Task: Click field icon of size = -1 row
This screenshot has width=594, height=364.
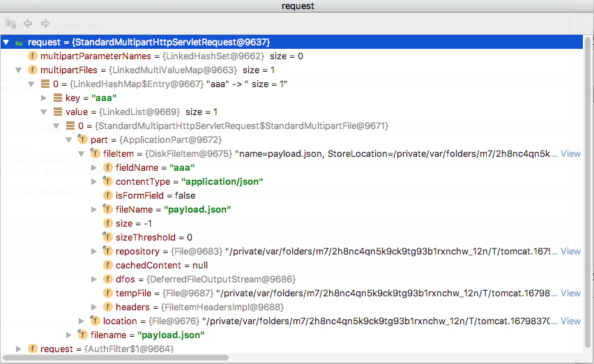Action: pos(108,223)
